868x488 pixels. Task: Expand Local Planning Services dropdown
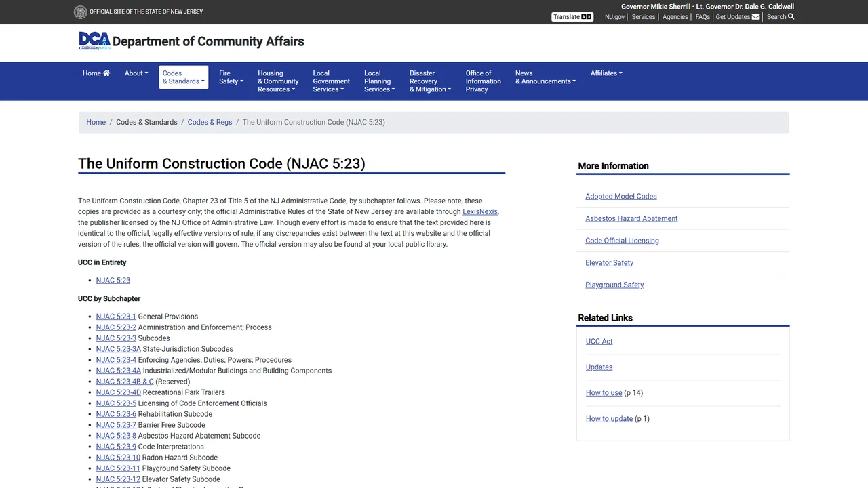(380, 81)
